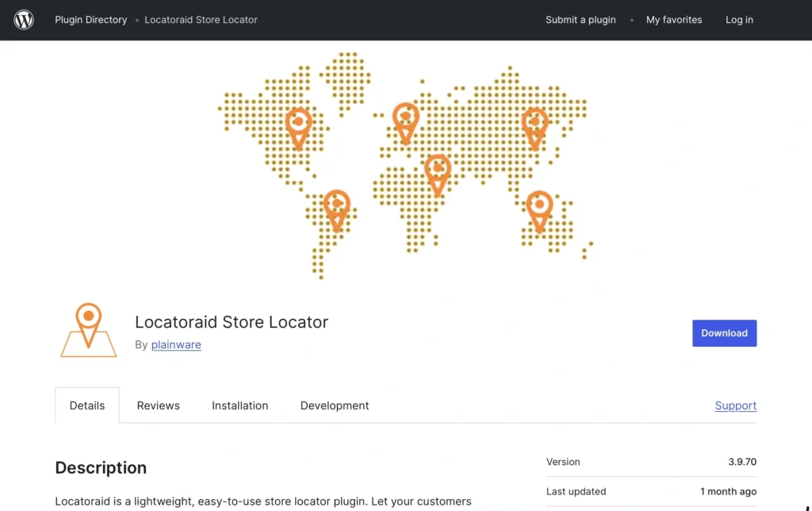Click the '1 month ago' value
This screenshot has width=812, height=511.
click(x=728, y=491)
